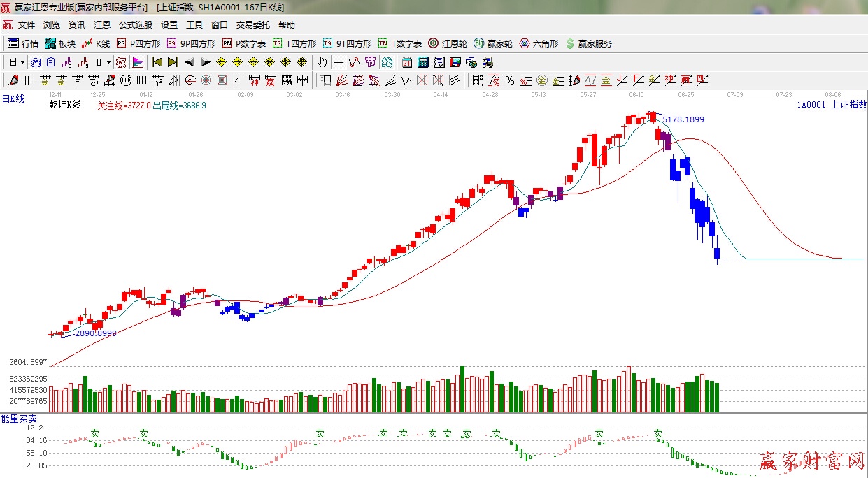
Task: Select the hand pan tool
Action: (322, 62)
